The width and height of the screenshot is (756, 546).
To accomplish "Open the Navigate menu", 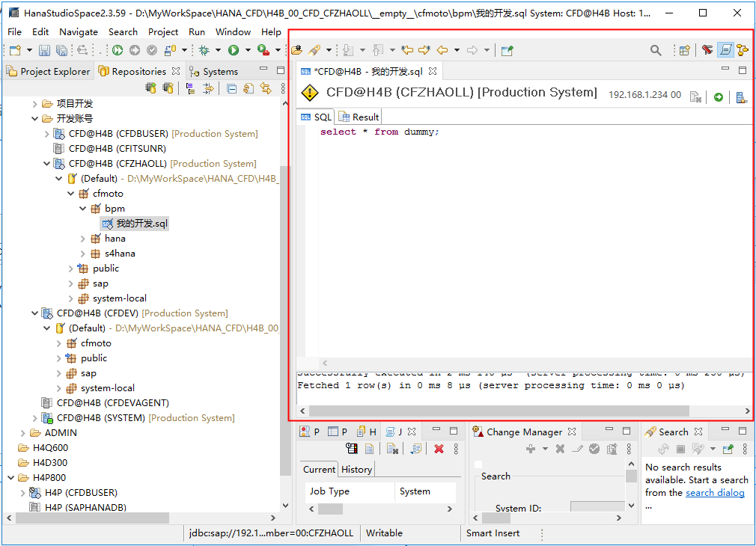I will [79, 32].
